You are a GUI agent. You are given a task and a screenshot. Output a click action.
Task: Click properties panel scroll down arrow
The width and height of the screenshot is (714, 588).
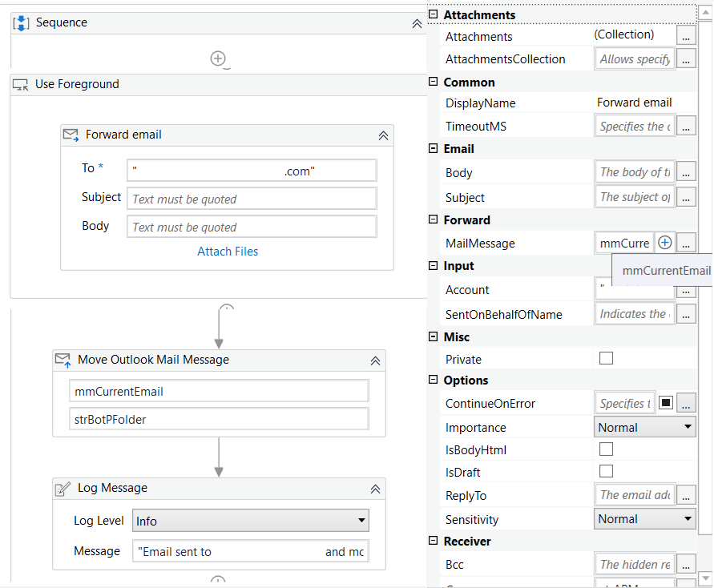pos(705,577)
